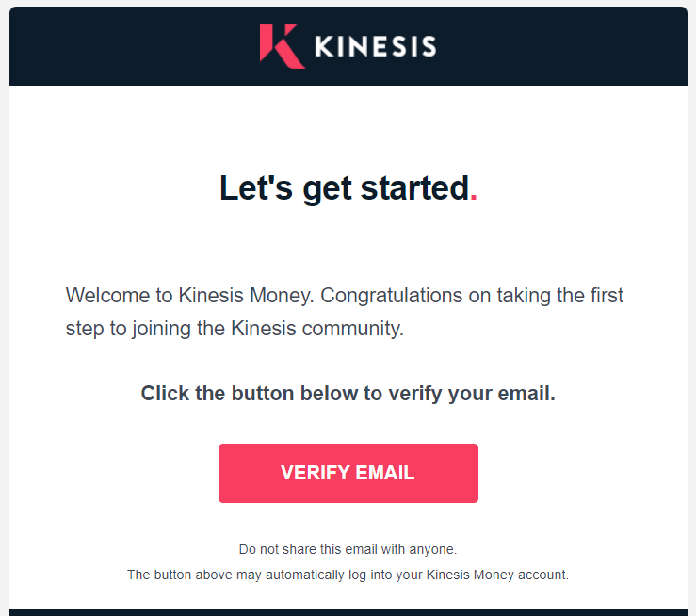
Task: Click the word "VERIFY" on the pink button
Action: (x=316, y=473)
